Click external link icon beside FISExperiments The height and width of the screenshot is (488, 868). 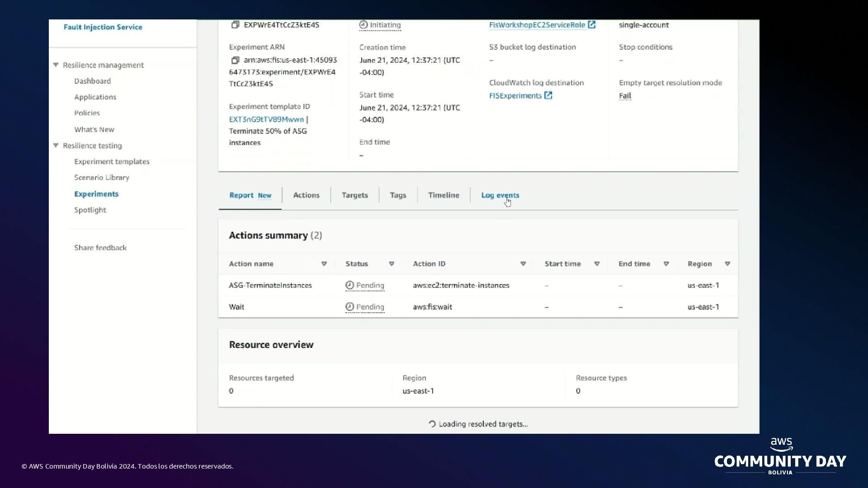[x=548, y=95]
